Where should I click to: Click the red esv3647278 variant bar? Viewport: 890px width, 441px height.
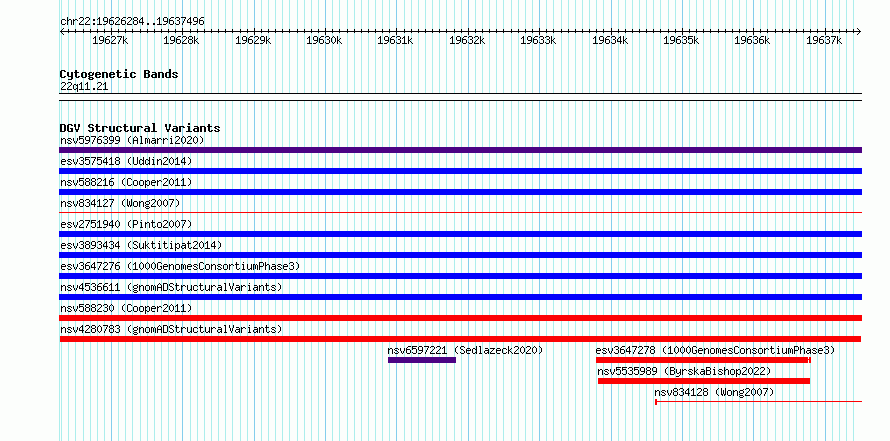(703, 360)
